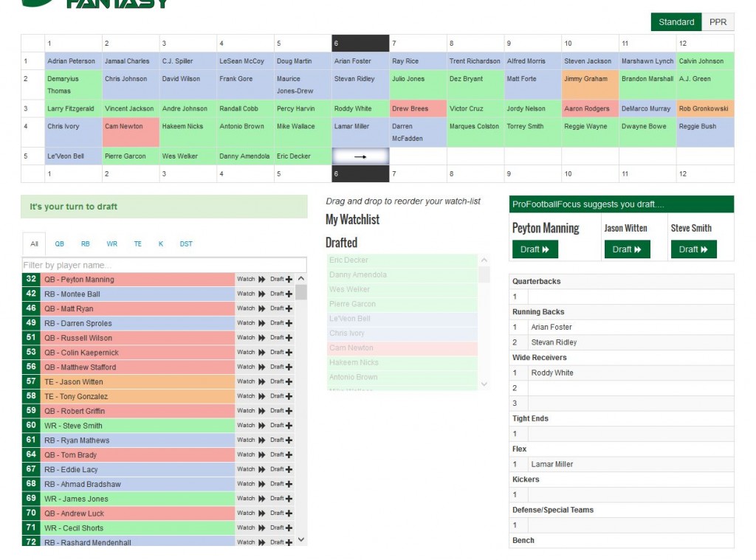Draft Russell Wilson plus icon
756x560 pixels.
pyautogui.click(x=289, y=338)
